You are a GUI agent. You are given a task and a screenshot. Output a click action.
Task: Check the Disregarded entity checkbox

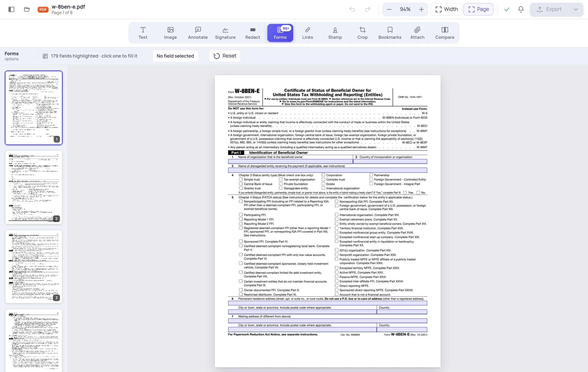(x=281, y=188)
